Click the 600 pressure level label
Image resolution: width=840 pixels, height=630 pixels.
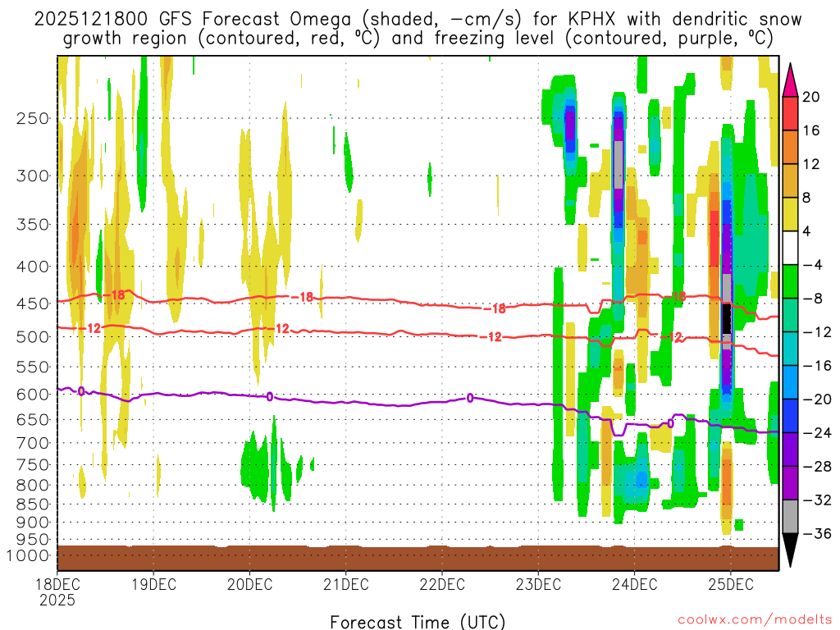pos(33,395)
